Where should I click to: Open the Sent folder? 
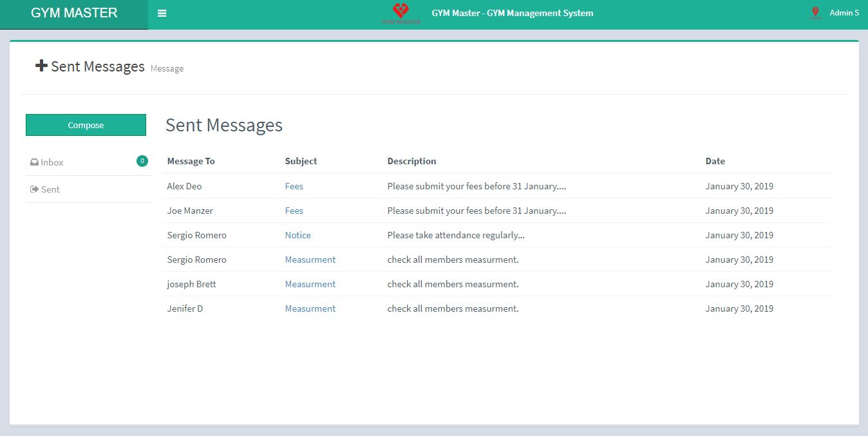50,190
